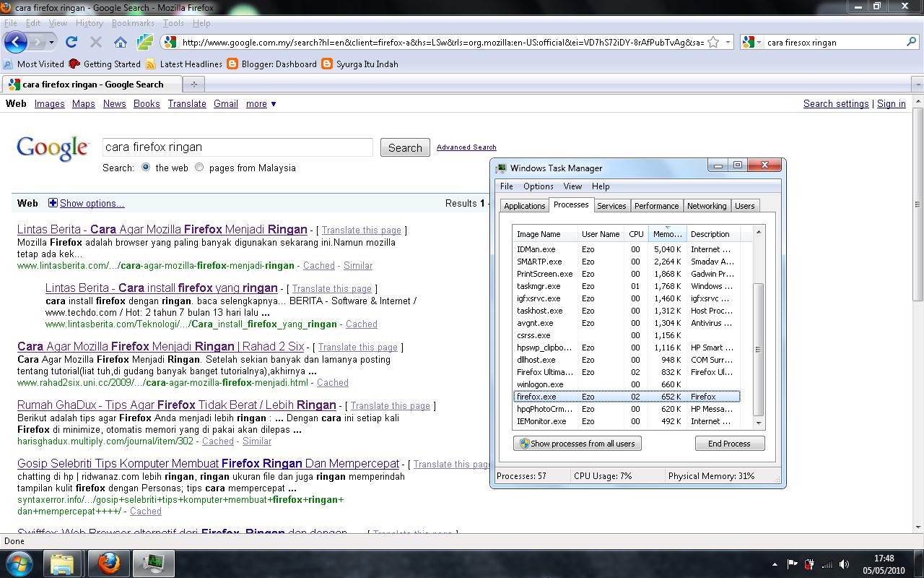Go to the Firefox home page icon
Image resolution: width=924 pixels, height=578 pixels.
[x=121, y=42]
